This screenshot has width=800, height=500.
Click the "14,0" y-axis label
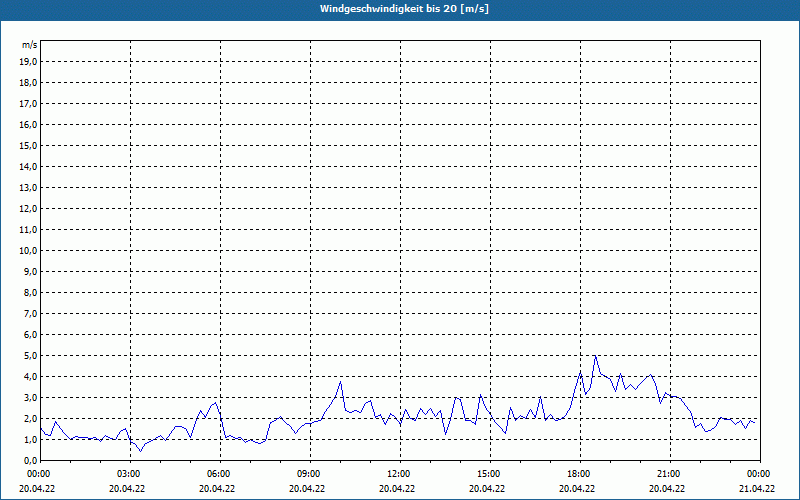28,166
